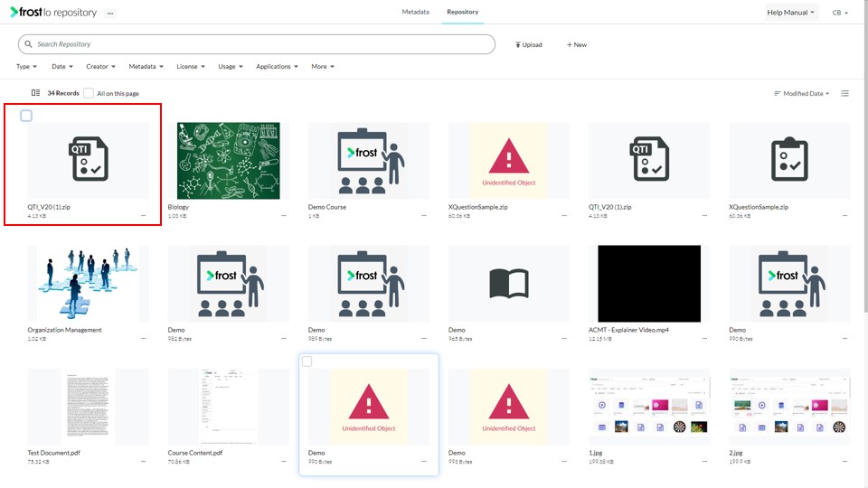This screenshot has width=868, height=488.
Task: Click the New button
Action: tap(576, 45)
